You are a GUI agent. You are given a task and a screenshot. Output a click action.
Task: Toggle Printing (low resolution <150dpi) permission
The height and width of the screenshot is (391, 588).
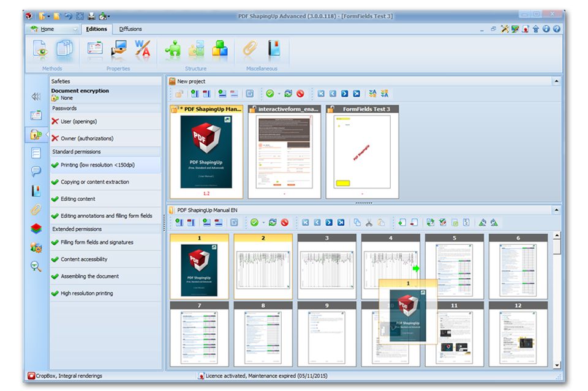click(105, 165)
